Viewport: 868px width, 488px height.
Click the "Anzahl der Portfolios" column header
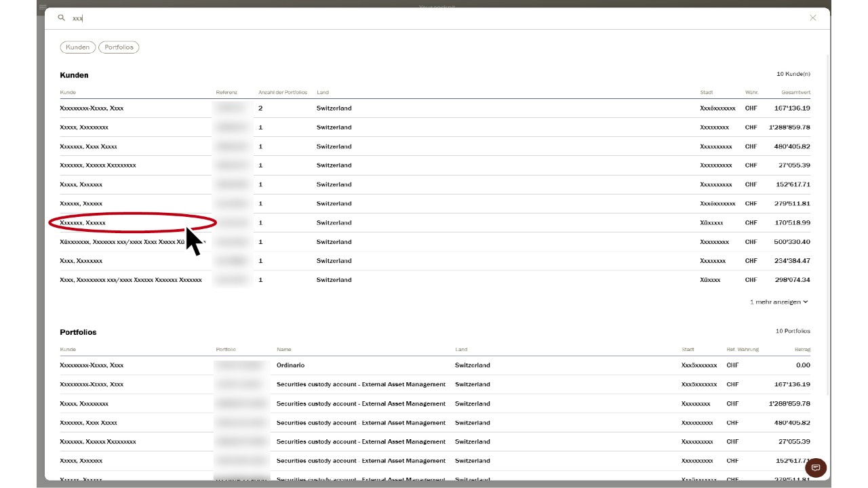[283, 92]
